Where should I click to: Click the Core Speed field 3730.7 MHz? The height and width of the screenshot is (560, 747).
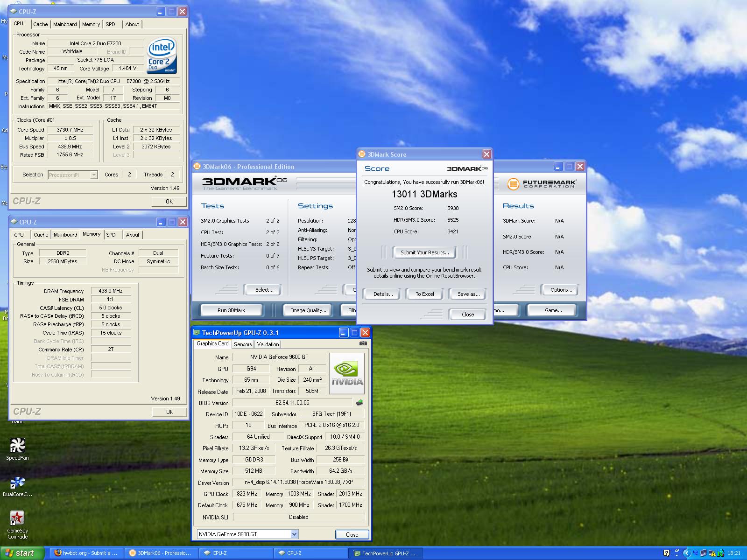coord(70,130)
